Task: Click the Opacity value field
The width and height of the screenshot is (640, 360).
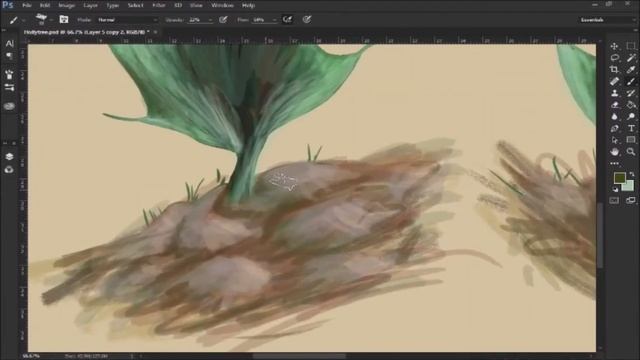Action: click(198, 20)
